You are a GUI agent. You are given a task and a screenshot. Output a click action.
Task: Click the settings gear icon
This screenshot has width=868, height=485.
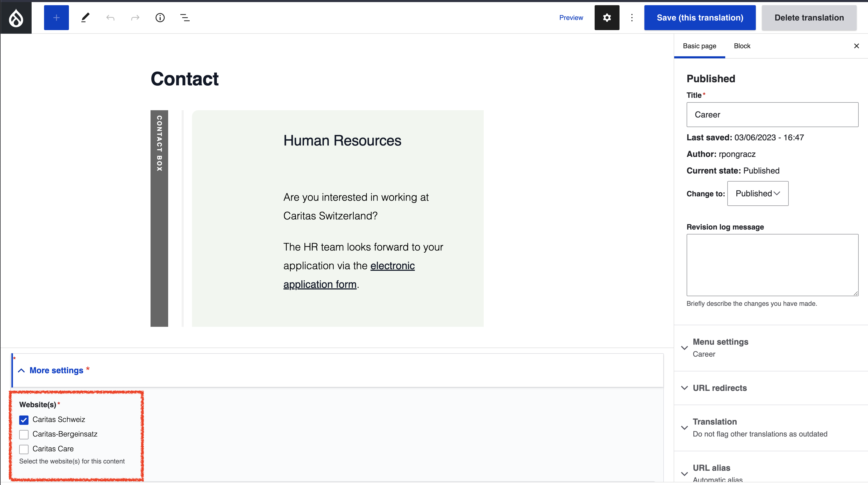point(607,17)
